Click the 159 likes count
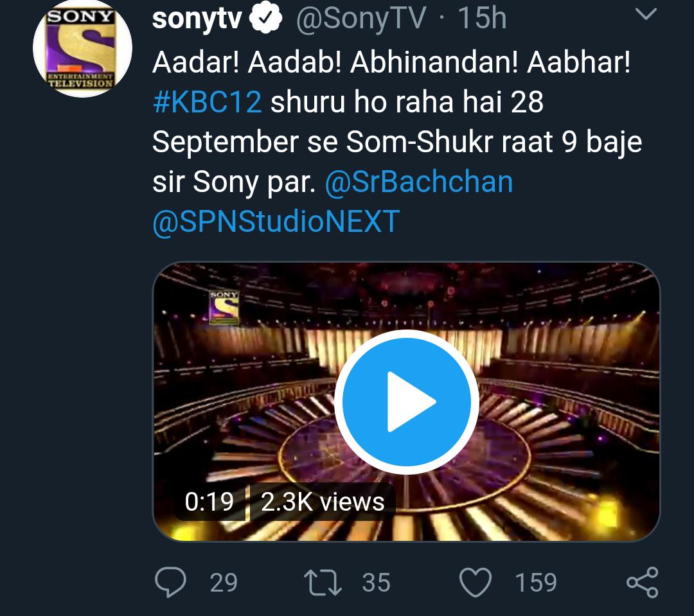 point(536,583)
